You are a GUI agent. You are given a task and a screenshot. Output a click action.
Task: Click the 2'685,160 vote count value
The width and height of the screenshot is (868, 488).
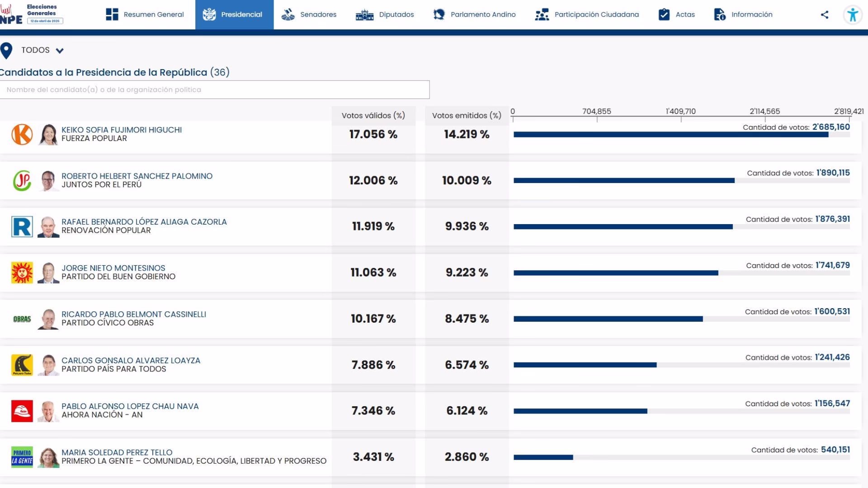(x=831, y=127)
